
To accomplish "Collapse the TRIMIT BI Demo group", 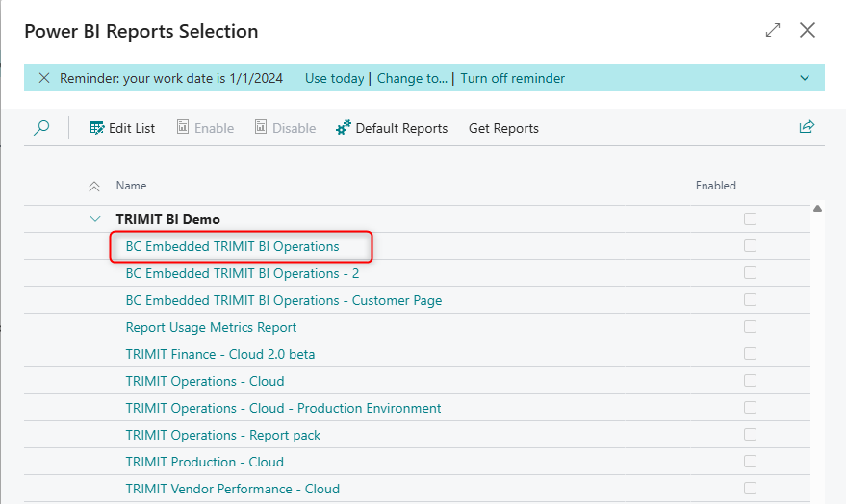I will [x=95, y=219].
